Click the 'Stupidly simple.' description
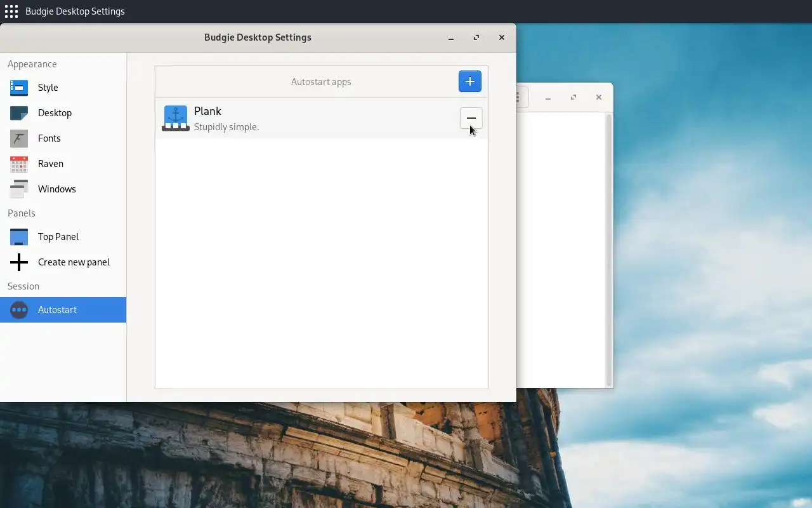 (226, 127)
